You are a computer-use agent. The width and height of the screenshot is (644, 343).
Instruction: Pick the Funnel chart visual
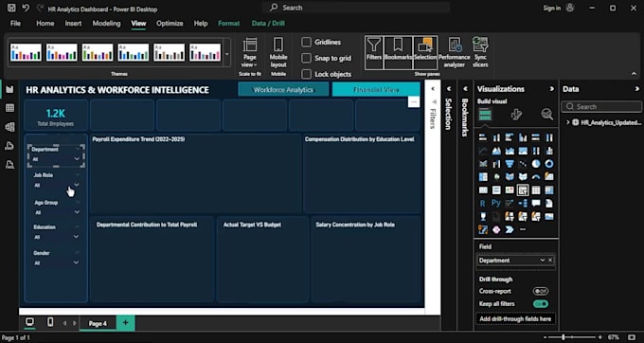click(510, 164)
